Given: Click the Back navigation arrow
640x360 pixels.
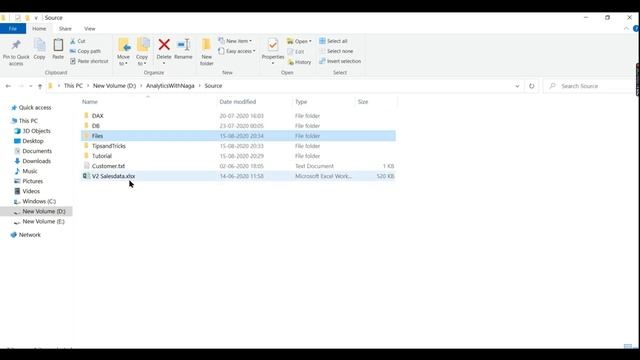Looking at the screenshot, I should (x=8, y=86).
